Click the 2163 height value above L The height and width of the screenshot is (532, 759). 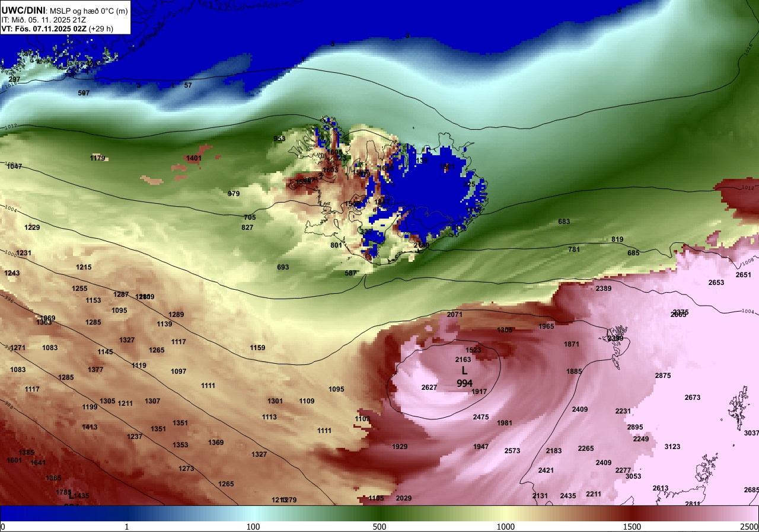click(463, 360)
